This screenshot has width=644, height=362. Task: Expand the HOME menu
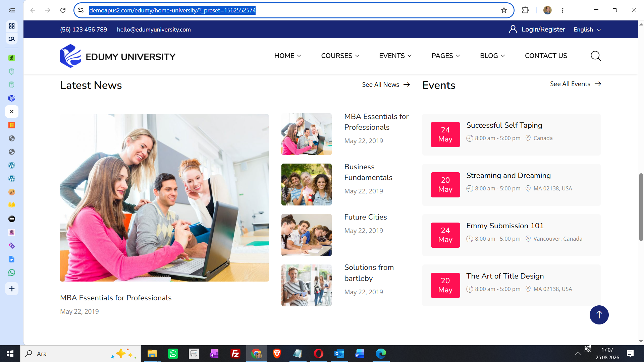pos(288,56)
